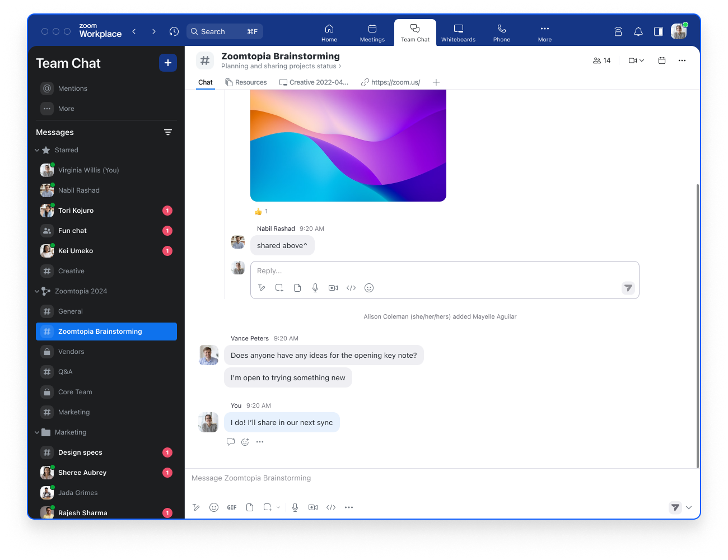Switch to the Whiteboards tab

point(458,32)
